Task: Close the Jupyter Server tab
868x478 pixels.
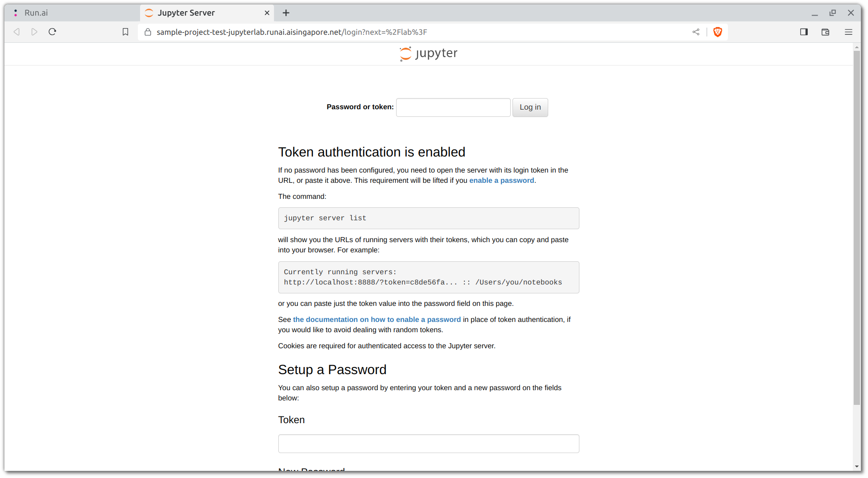Action: click(267, 13)
